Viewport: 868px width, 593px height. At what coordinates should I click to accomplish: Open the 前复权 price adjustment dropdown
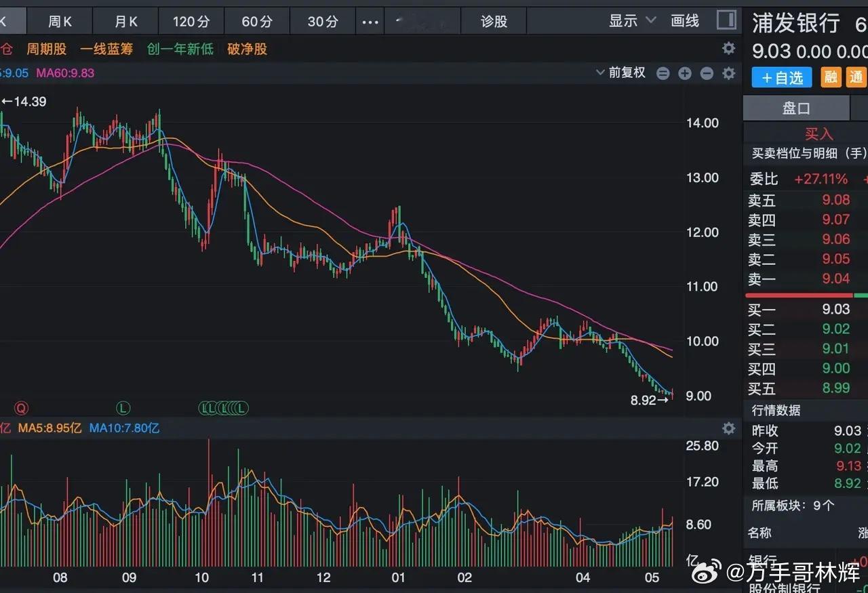[620, 73]
